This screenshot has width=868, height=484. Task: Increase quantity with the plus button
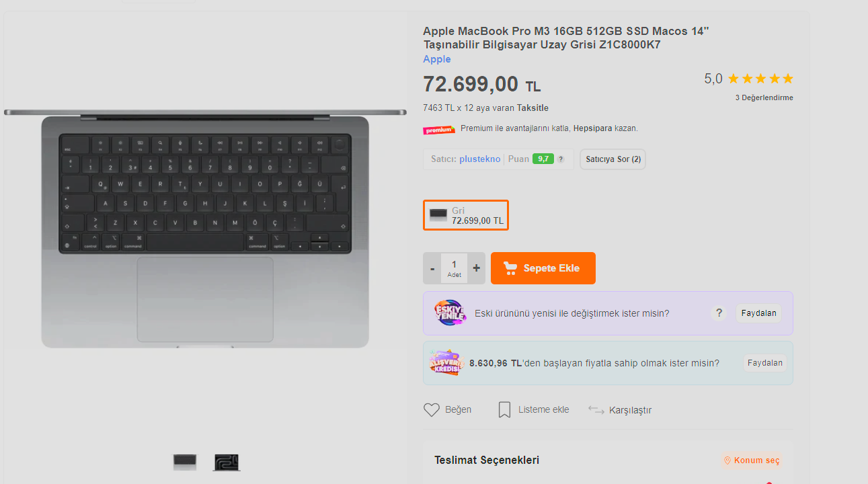coord(477,268)
